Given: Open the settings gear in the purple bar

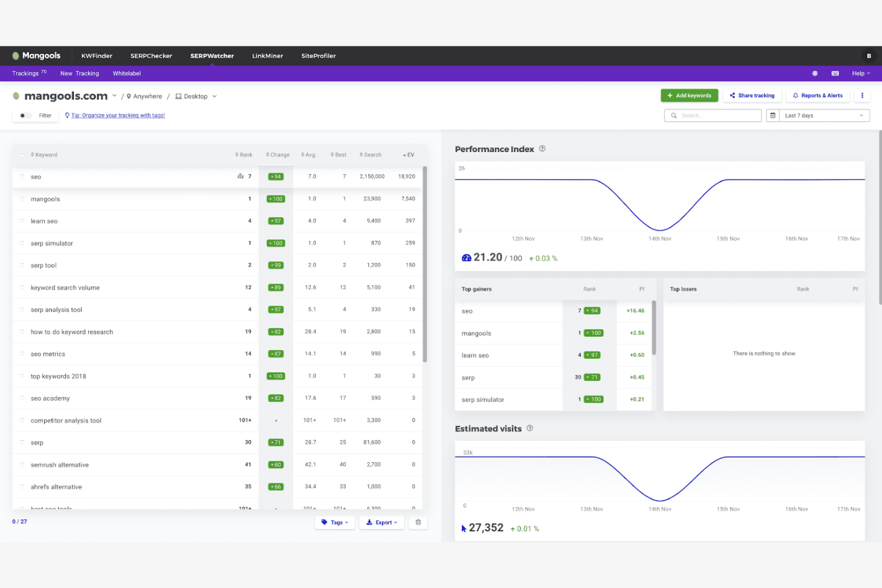Looking at the screenshot, I should [814, 73].
